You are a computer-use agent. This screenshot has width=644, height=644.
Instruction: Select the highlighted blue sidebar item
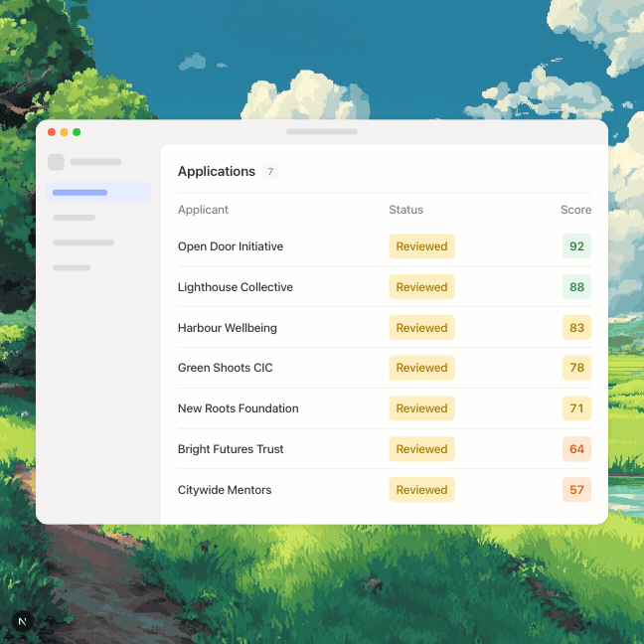(98, 193)
